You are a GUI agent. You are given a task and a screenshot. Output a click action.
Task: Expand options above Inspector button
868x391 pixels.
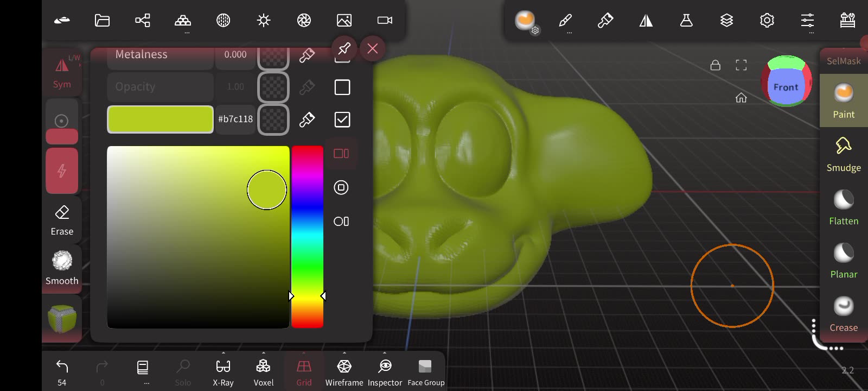385,352
